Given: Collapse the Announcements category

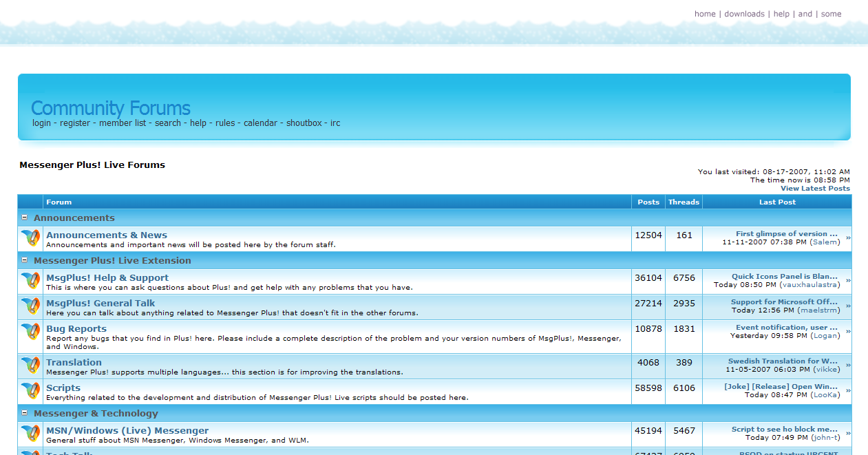Looking at the screenshot, I should [x=25, y=218].
